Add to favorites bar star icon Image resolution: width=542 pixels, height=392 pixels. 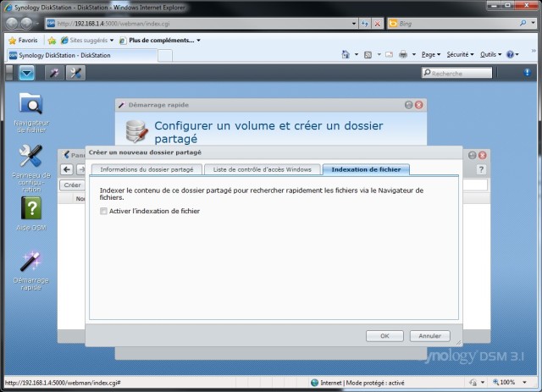point(52,41)
